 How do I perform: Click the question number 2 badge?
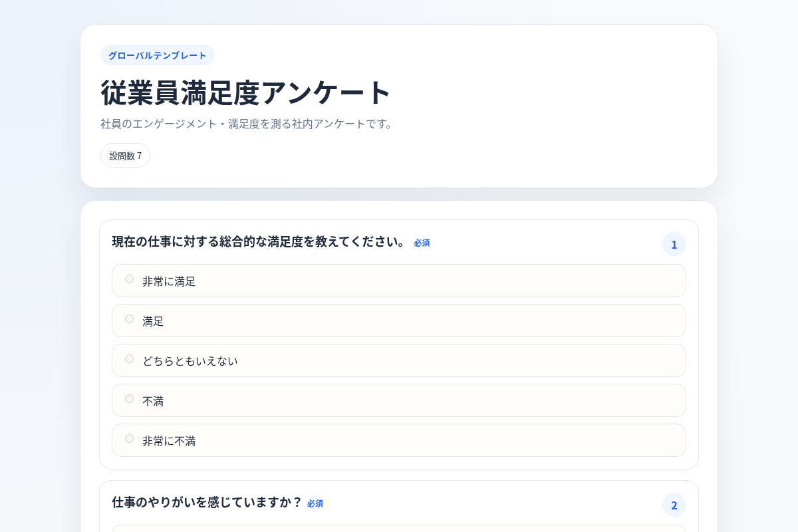[x=674, y=505]
